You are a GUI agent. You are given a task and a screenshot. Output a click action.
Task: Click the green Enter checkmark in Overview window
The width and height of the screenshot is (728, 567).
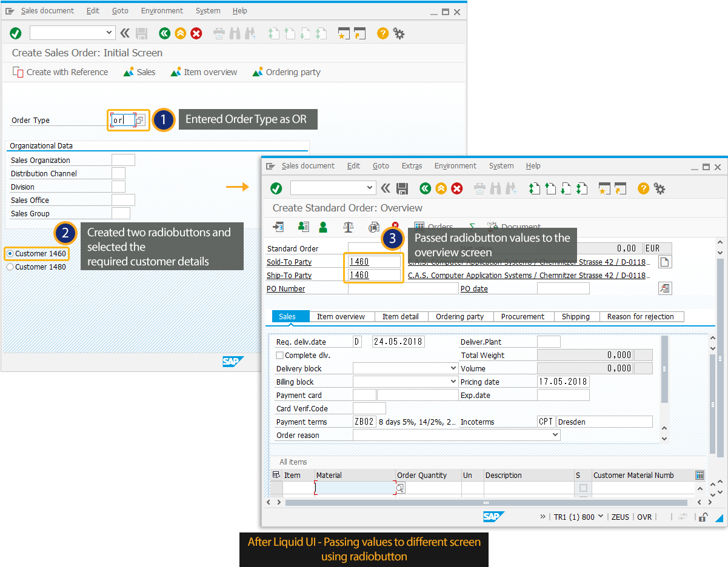click(x=276, y=188)
